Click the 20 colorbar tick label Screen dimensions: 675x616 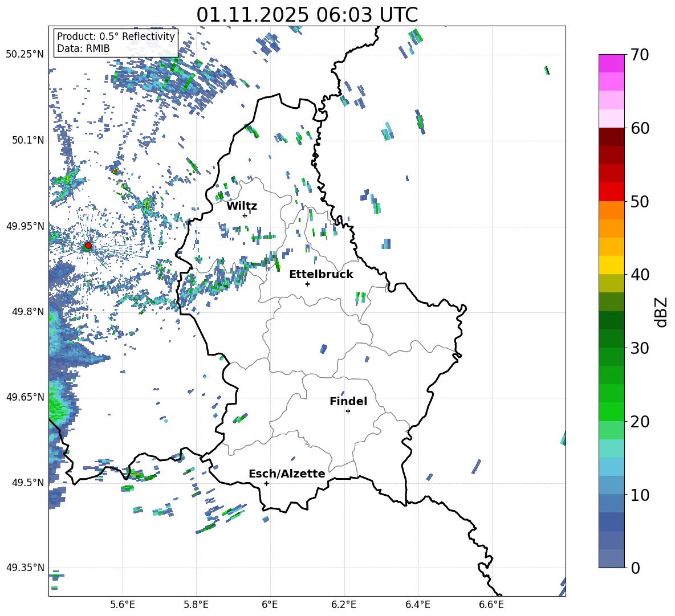[x=639, y=422]
